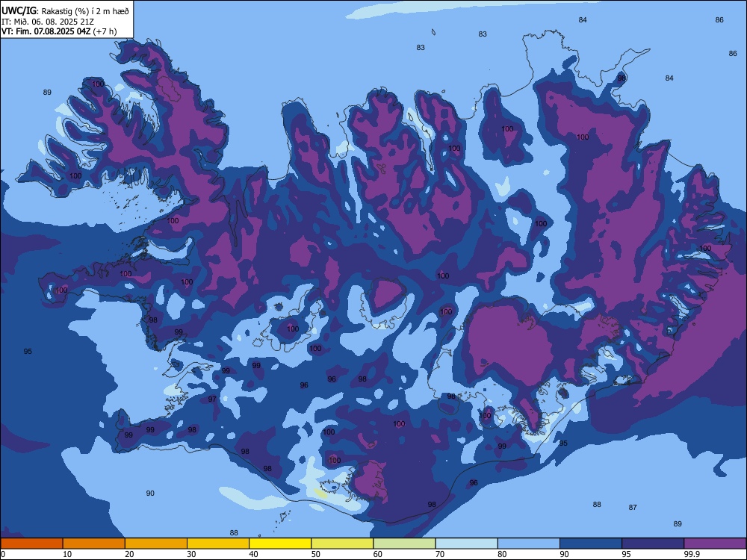The height and width of the screenshot is (560, 747).
Task: Click the legend tick label '99.9'
Action: [x=692, y=554]
